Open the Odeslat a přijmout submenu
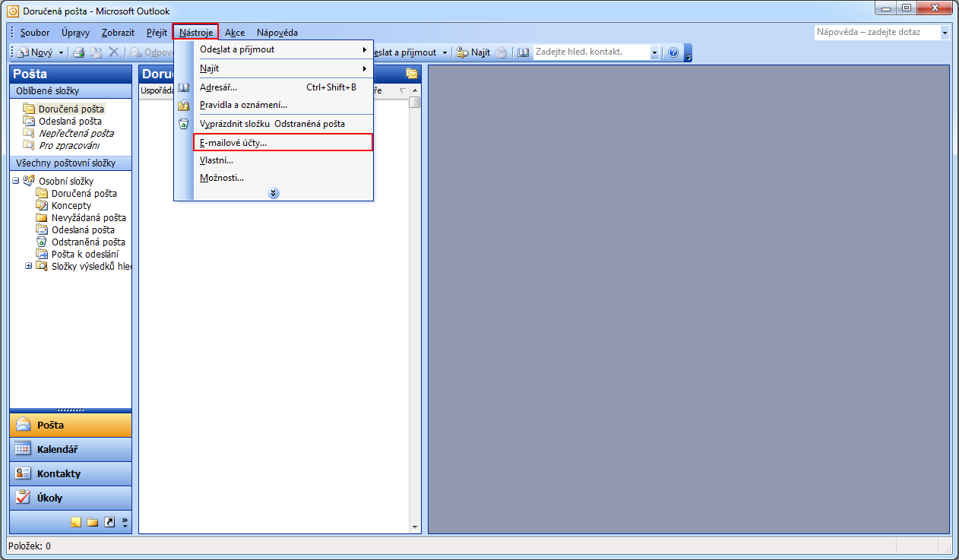Viewport: 959px width, 560px height. 283,49
